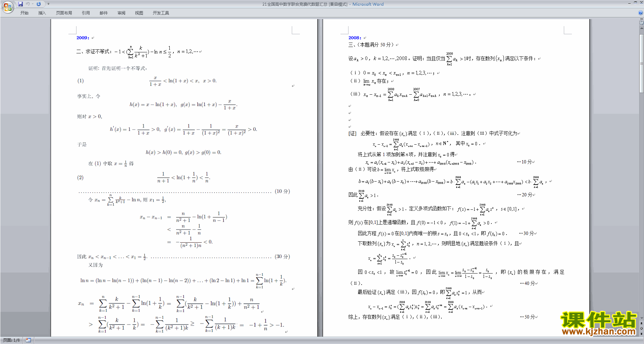Open the Office button menu
Image resolution: width=644 pixels, height=344 pixels.
tap(7, 7)
